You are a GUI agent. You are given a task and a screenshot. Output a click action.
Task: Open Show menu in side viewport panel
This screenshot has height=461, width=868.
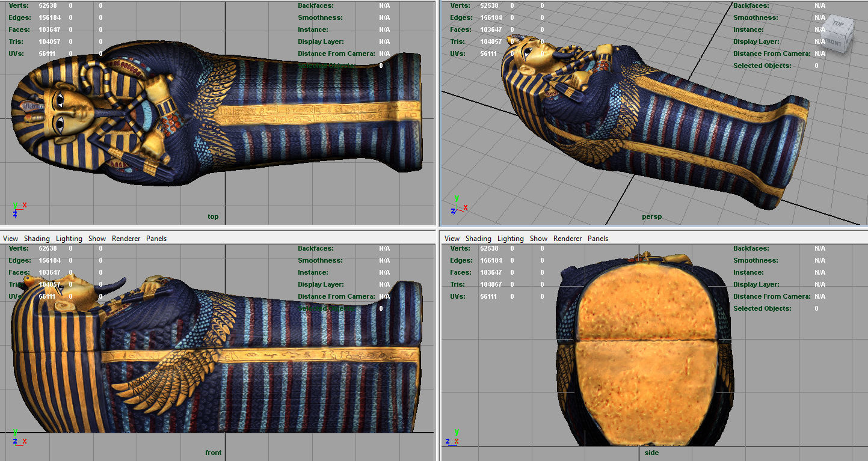pos(538,239)
